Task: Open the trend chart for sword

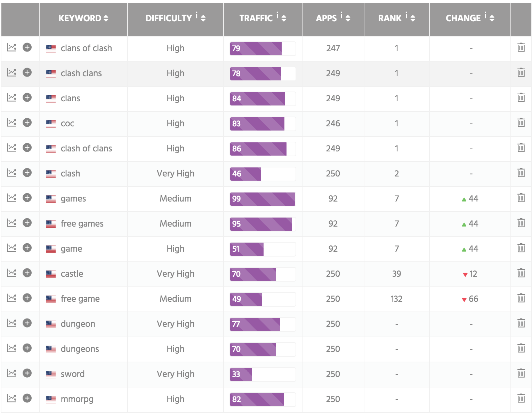Action: [11, 373]
